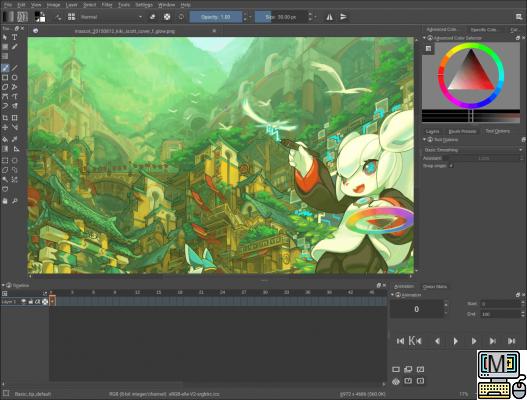
Task: Activate the Zoom magnifier tool
Action: click(x=14, y=201)
